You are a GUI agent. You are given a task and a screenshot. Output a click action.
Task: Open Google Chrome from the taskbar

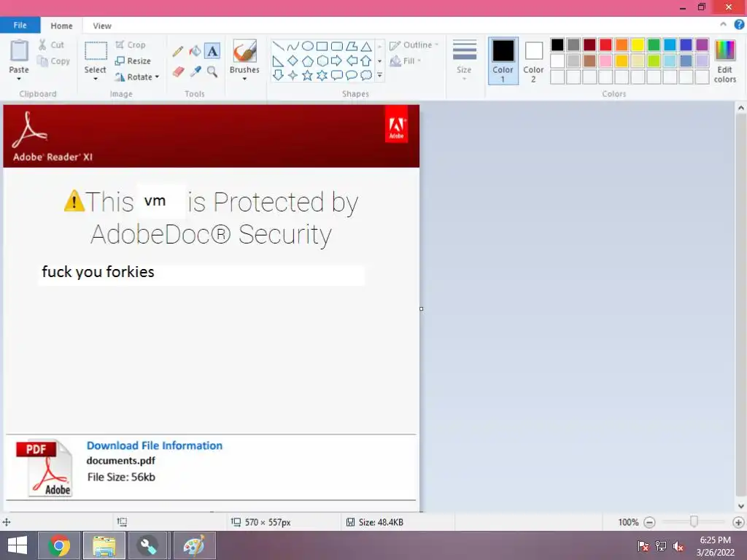click(x=59, y=545)
